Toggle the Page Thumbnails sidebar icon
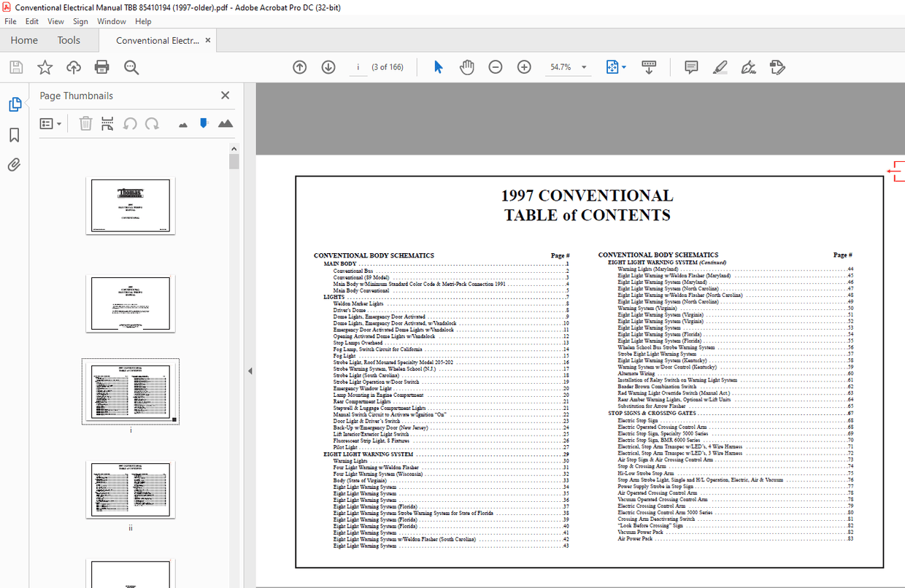Viewport: 905px width, 588px height. 14,104
